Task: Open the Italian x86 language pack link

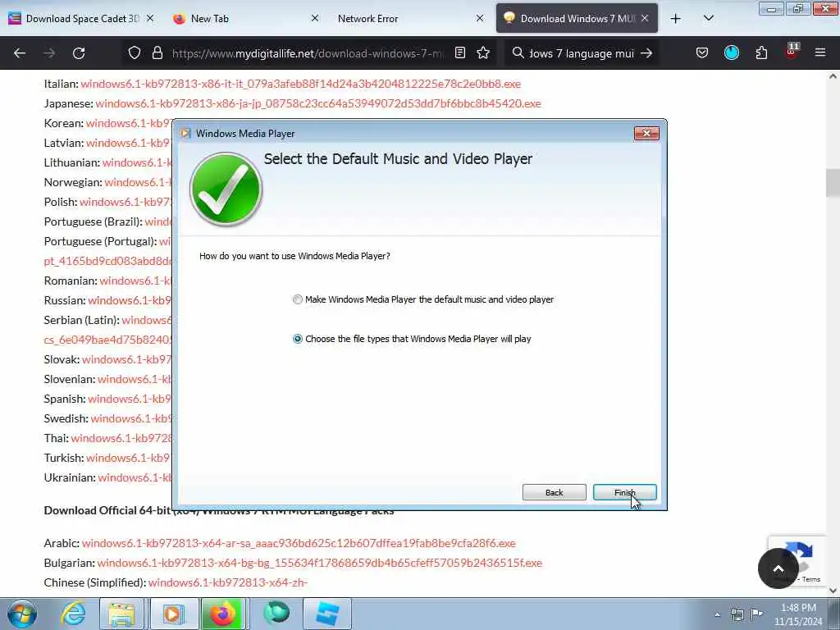Action: click(300, 84)
